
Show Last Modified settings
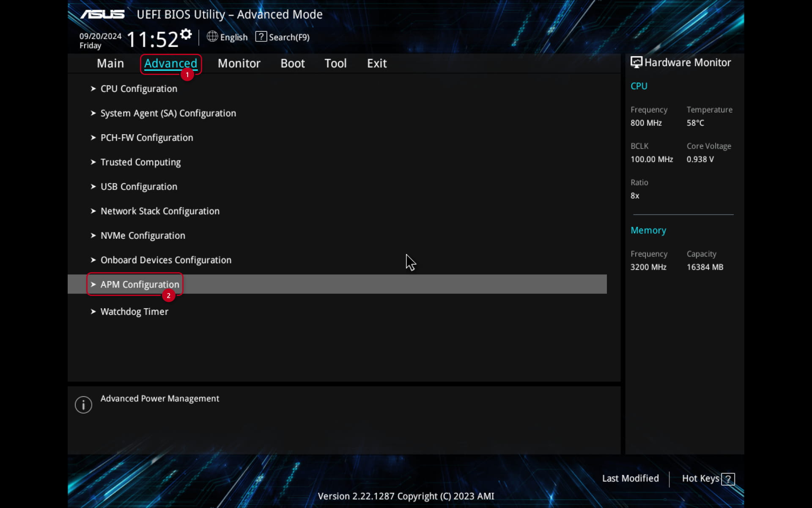631,478
